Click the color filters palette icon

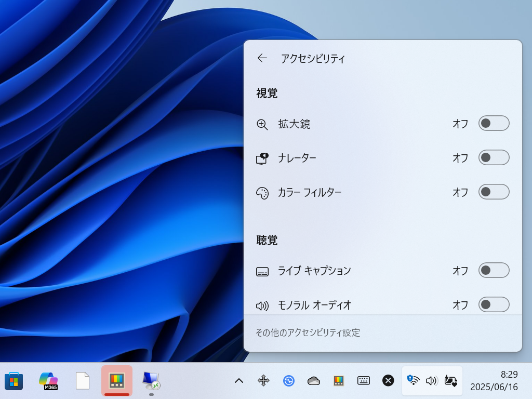coord(262,192)
